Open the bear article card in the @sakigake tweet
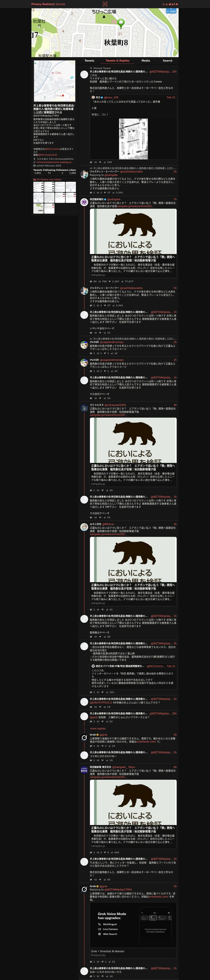The image size is (210, 980). [x=133, y=243]
